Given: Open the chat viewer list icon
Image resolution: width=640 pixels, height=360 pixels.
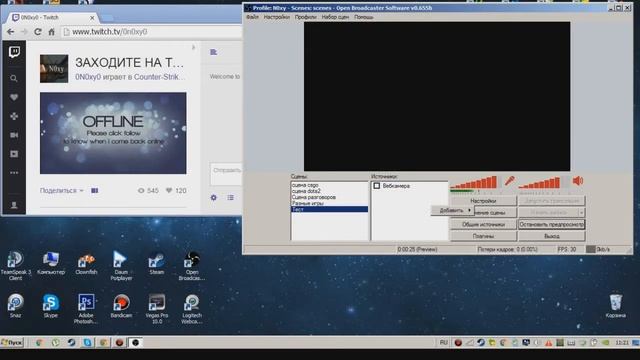Looking at the screenshot, I should tap(231, 198).
